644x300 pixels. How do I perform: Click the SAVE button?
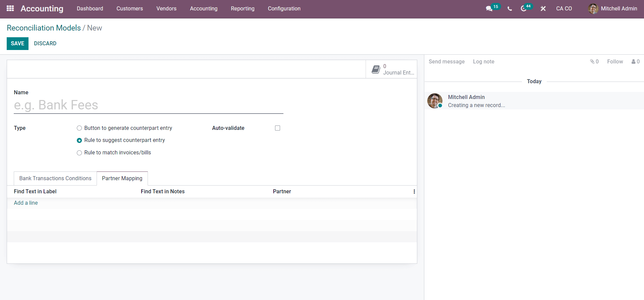coord(17,44)
